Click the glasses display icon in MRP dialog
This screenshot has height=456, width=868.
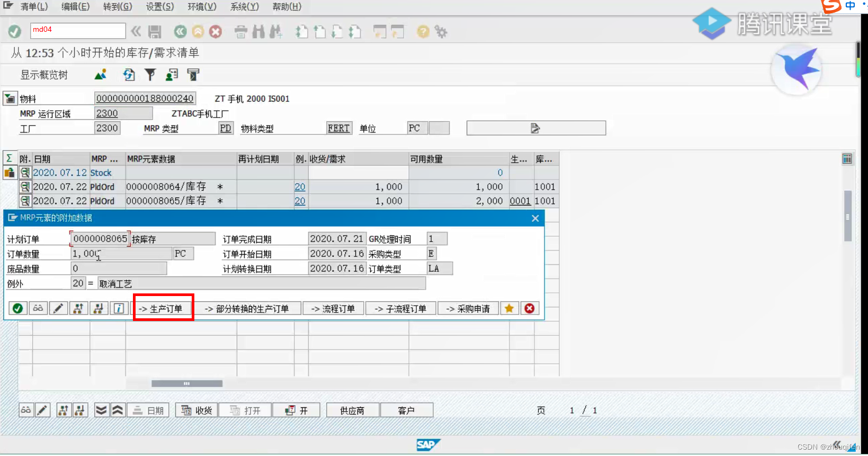tap(38, 308)
